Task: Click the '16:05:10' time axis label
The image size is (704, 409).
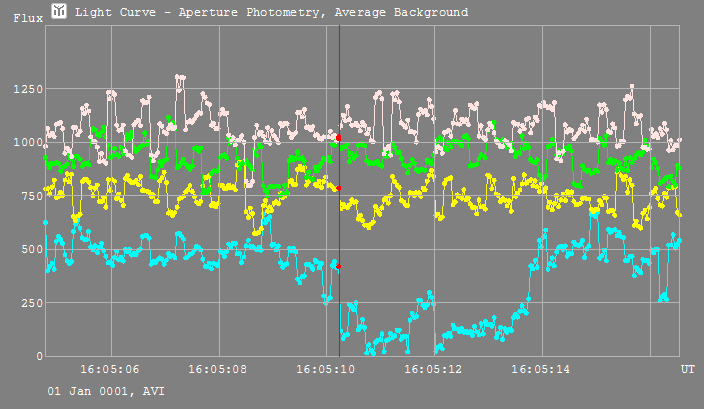Action: coord(326,369)
